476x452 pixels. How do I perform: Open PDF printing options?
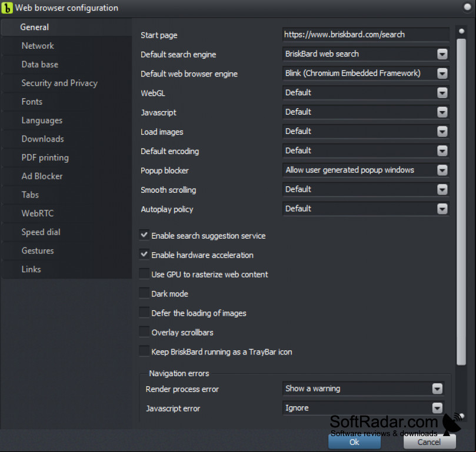click(x=66, y=158)
